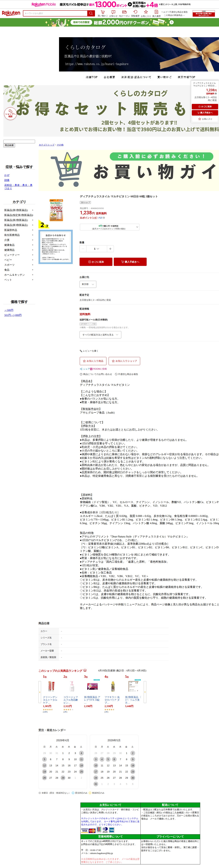Open この商品の関連商品 dropdown in the header
Screen dimensions: 219x868
coord(174,15)
